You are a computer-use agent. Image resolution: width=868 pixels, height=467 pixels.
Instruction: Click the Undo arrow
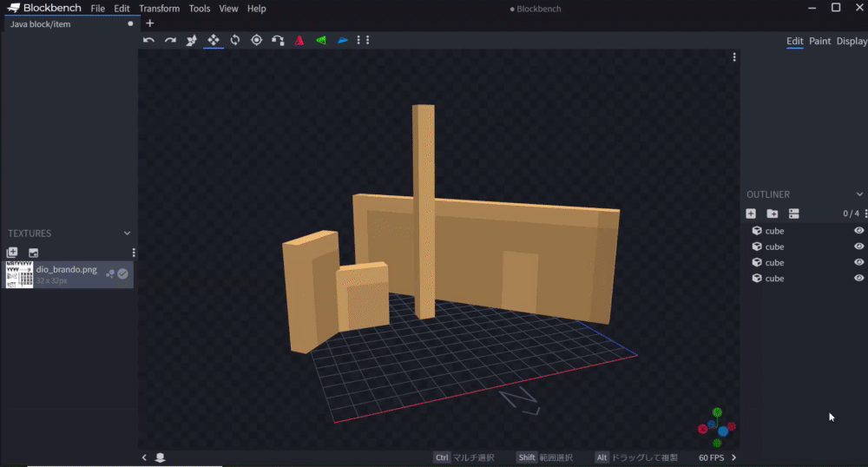coord(149,40)
